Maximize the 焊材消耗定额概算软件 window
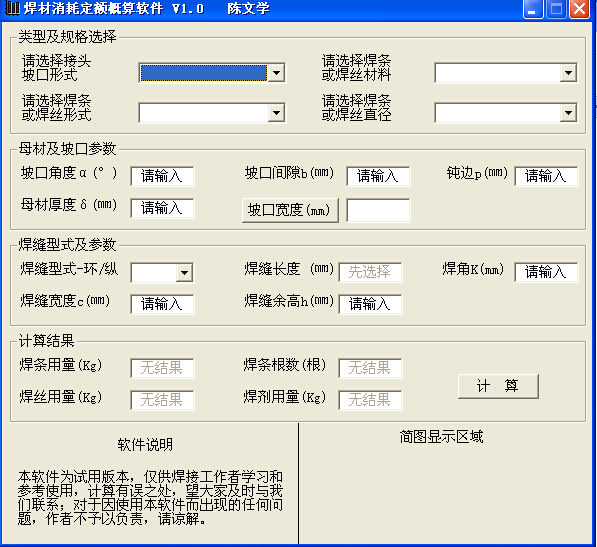This screenshot has width=597, height=547. click(x=556, y=8)
